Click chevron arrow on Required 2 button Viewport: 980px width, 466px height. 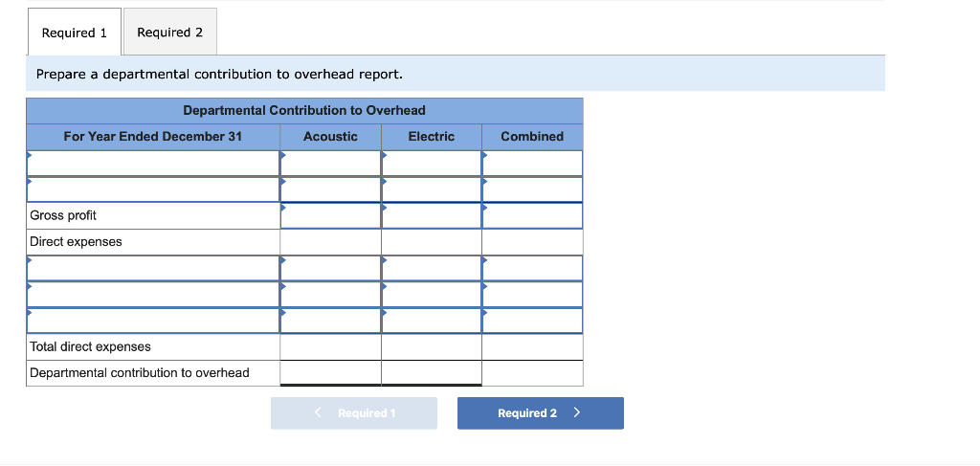click(577, 413)
